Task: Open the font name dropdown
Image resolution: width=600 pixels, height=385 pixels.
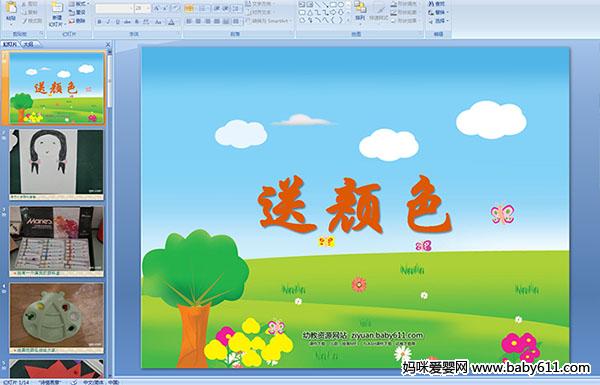Action: click(131, 8)
